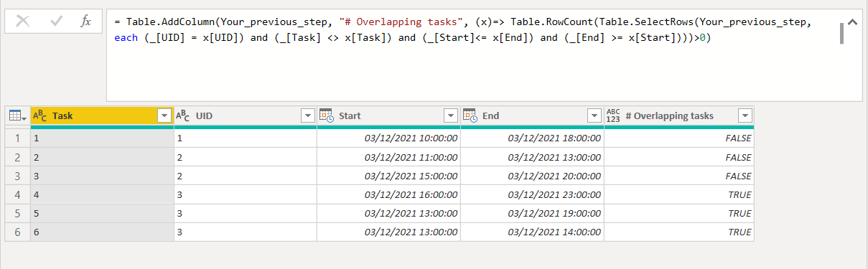Select row number 3 header
The width and height of the screenshot is (868, 269).
[x=18, y=176]
